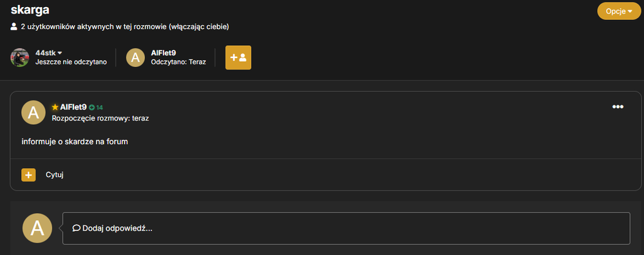Click the users icon near active participants count
The height and width of the screenshot is (255, 644).
point(14,26)
